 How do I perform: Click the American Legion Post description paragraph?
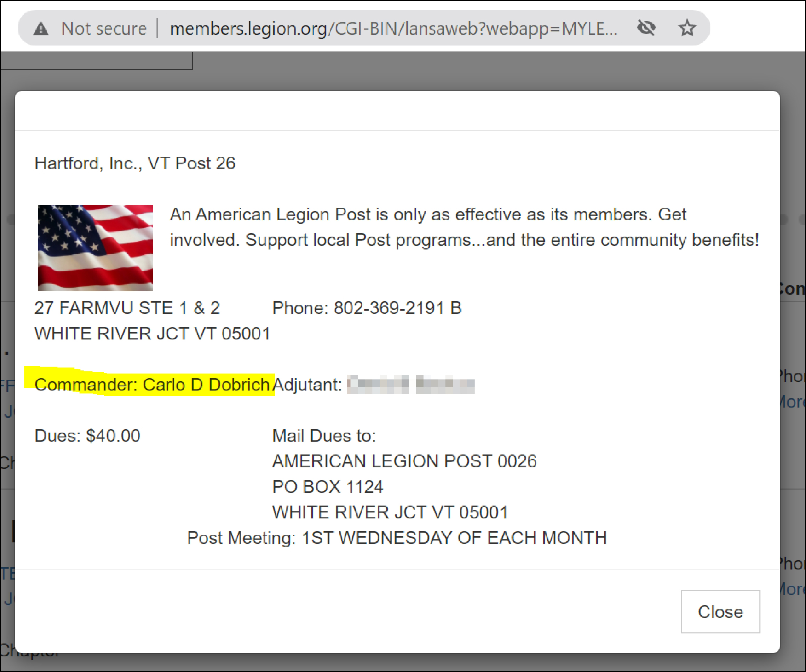465,227
